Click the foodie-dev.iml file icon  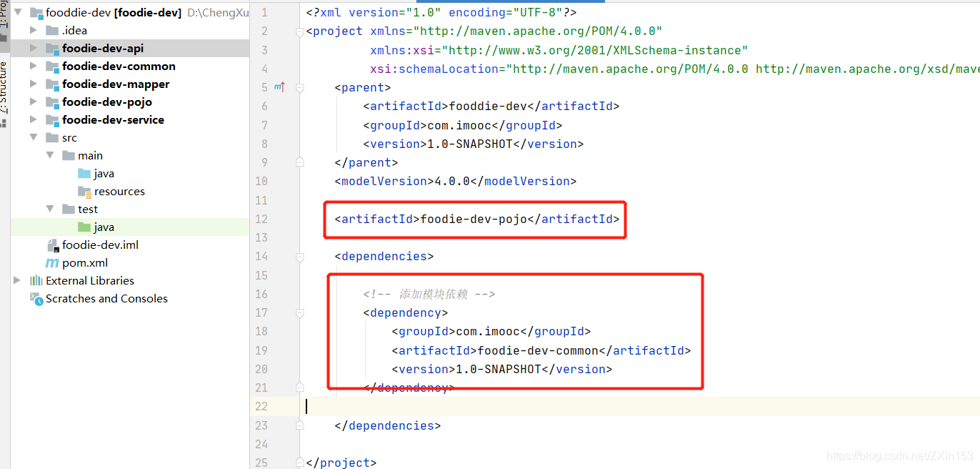point(52,245)
